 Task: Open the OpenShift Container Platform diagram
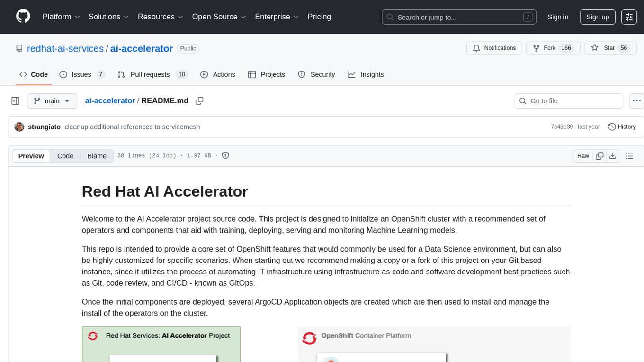[434, 344]
